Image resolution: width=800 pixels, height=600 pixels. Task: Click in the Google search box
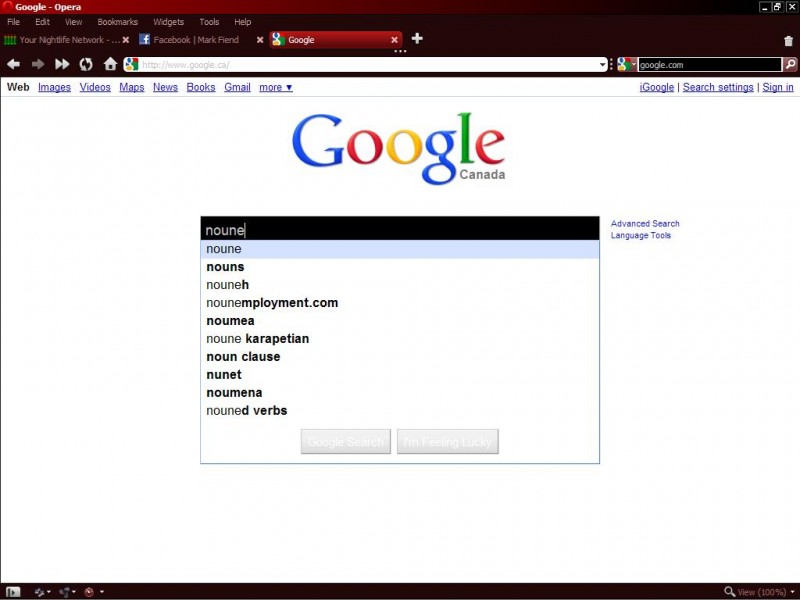coord(400,229)
